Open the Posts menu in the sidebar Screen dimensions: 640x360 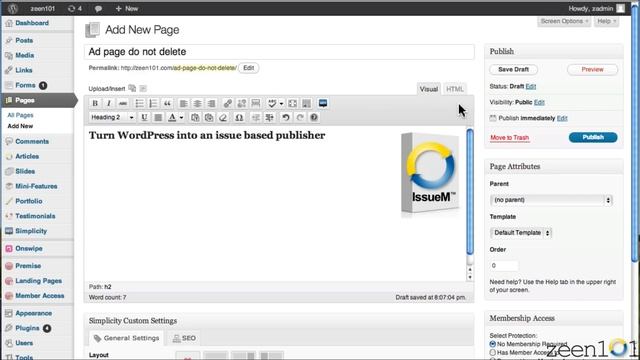pos(24,40)
